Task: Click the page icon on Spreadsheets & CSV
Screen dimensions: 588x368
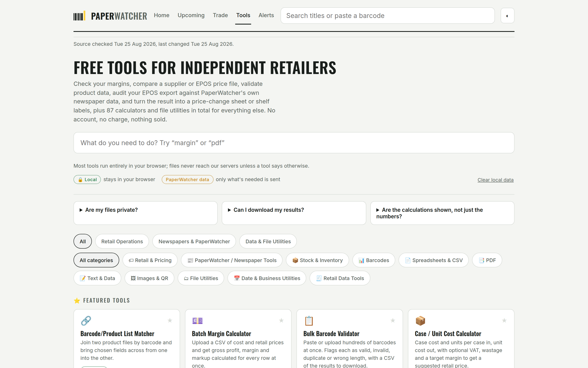Action: coord(408,260)
